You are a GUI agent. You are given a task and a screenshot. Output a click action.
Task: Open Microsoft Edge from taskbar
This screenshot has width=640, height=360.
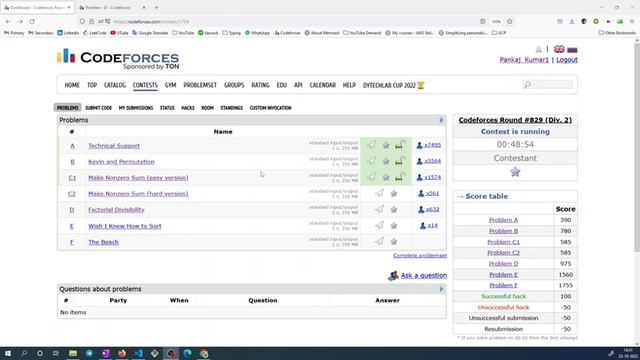[187, 353]
